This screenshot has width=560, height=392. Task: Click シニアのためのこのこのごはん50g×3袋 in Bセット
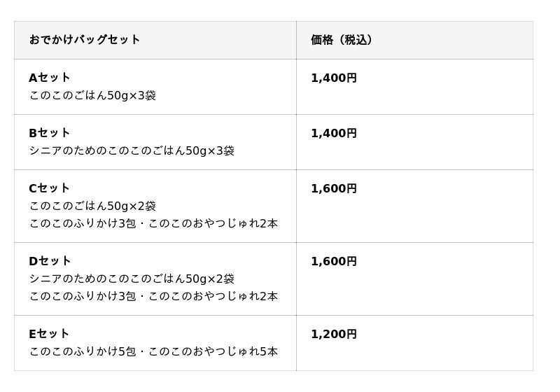[132, 150]
